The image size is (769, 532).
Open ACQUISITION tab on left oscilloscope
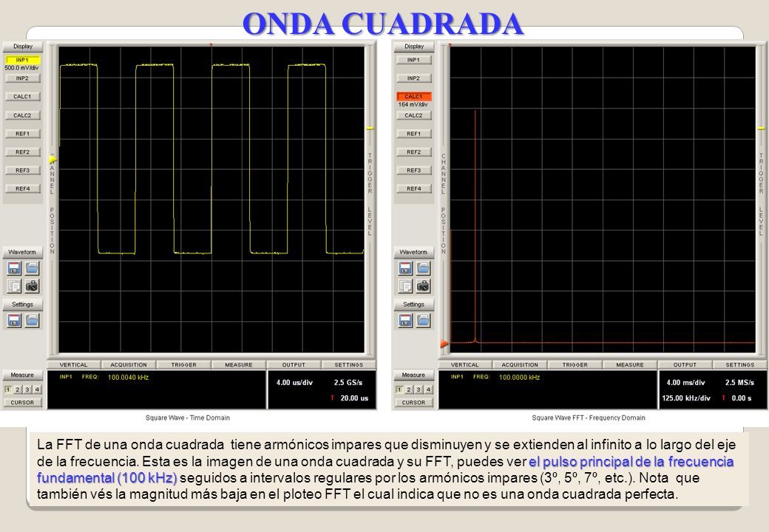(129, 364)
